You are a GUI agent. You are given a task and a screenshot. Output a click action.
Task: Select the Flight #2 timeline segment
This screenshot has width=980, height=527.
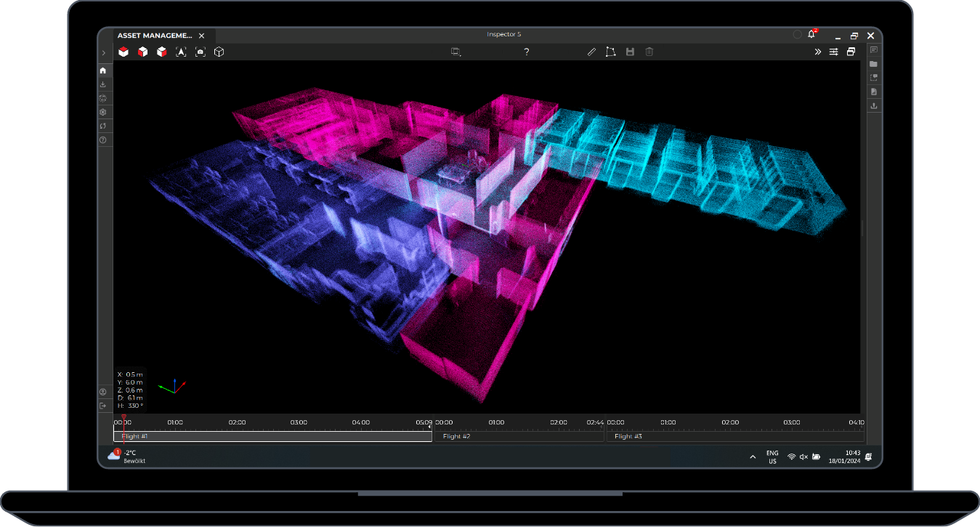coord(519,437)
